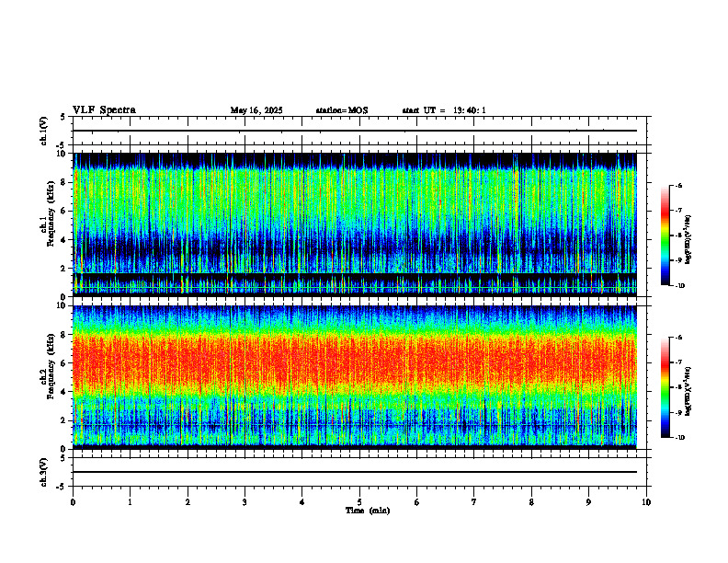This screenshot has width=728, height=563.
Task: Click the "5" tick on ch.1(V) axis
Action: [64, 117]
